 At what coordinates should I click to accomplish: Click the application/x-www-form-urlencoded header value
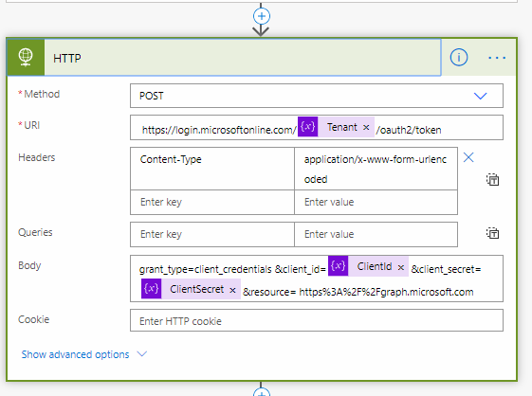pos(376,169)
